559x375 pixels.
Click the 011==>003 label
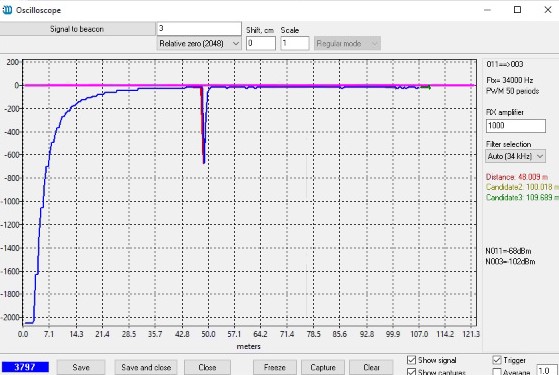tap(504, 65)
